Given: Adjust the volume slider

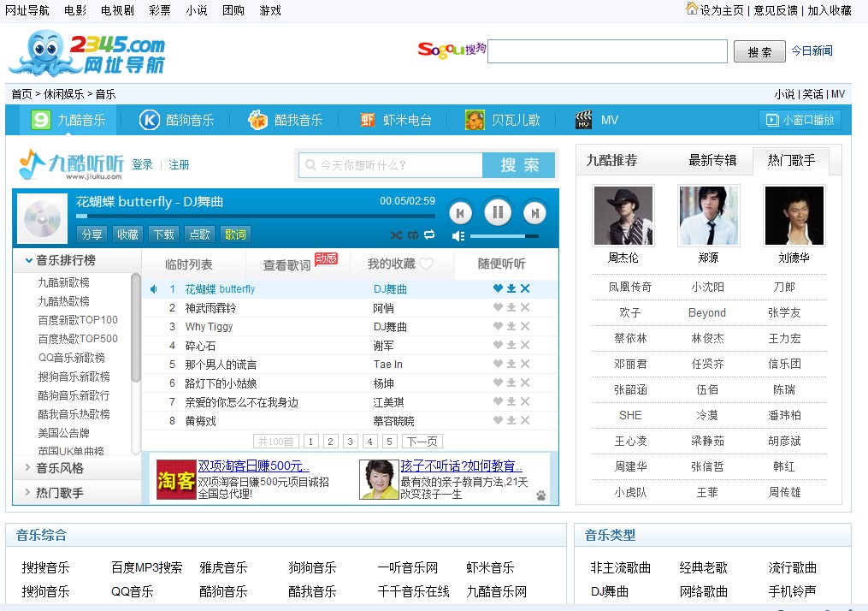Looking at the screenshot, I should [x=505, y=235].
